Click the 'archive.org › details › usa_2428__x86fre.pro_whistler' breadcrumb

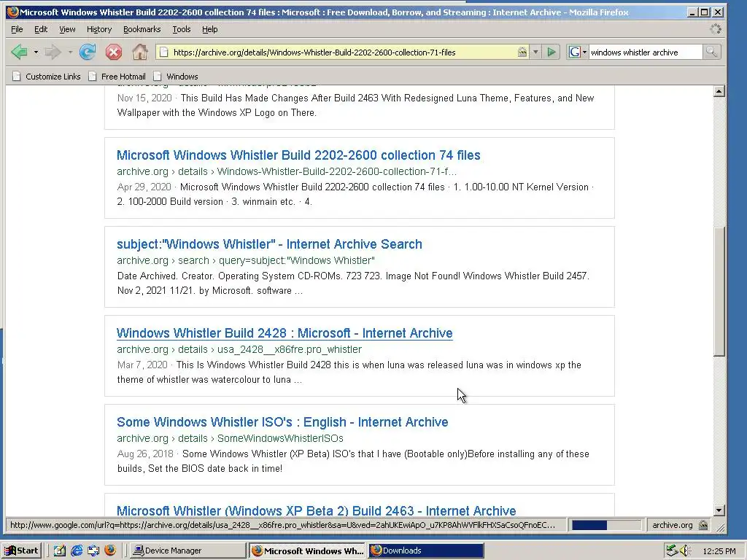pos(239,349)
